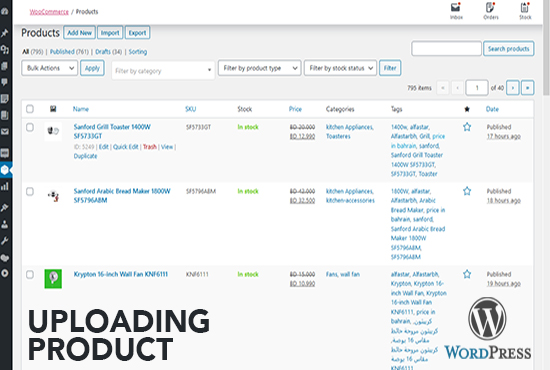Image resolution: width=550 pixels, height=370 pixels.
Task: Open the Stock icon in header
Action: click(x=525, y=11)
